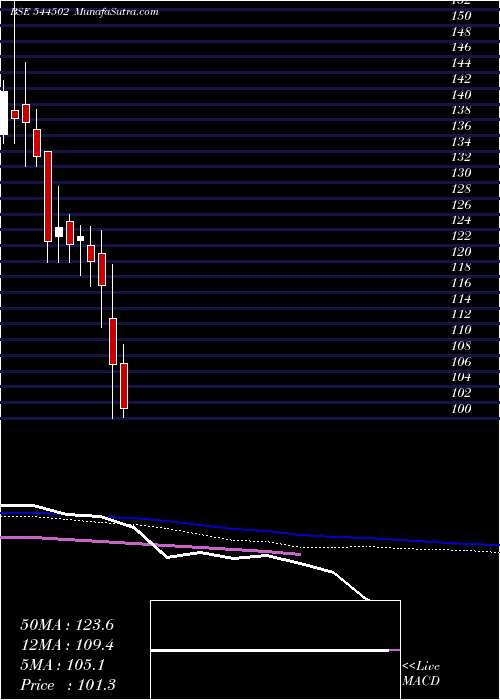
Task: Click the 100 price axis label
Action: [x=461, y=408]
